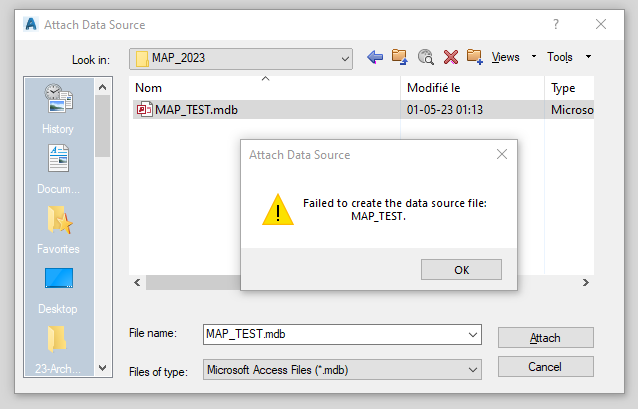The height and width of the screenshot is (409, 638).
Task: Expand the Files of type dropdown
Action: tap(342, 370)
